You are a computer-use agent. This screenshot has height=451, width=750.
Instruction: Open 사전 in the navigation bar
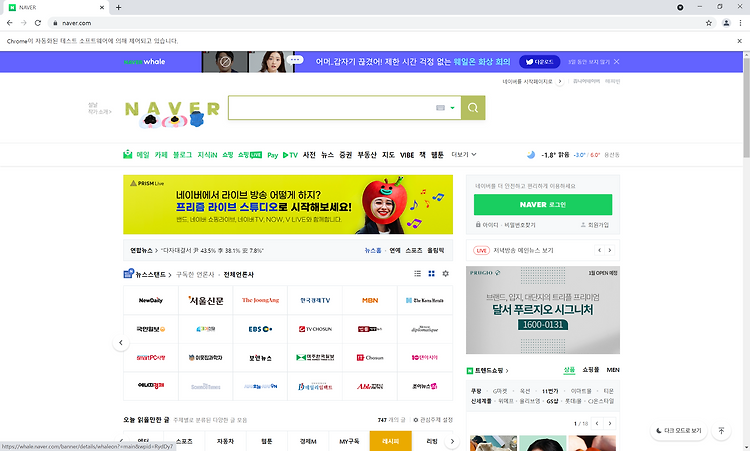pos(309,155)
